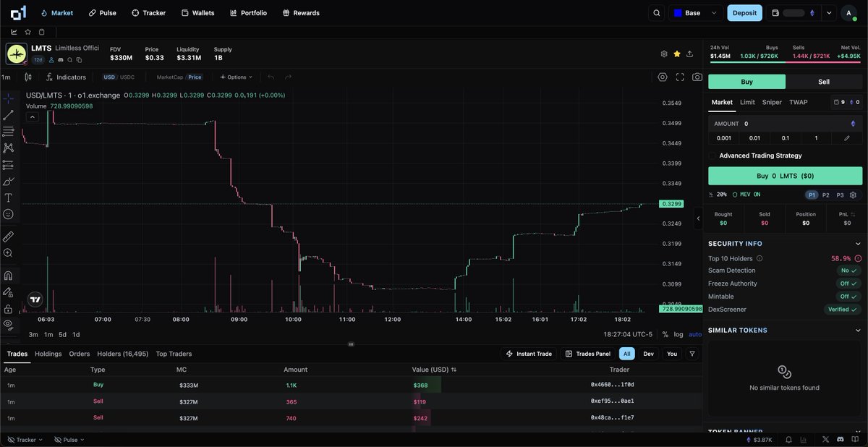Select the Ruler measure tool
The image size is (868, 447).
(9, 236)
